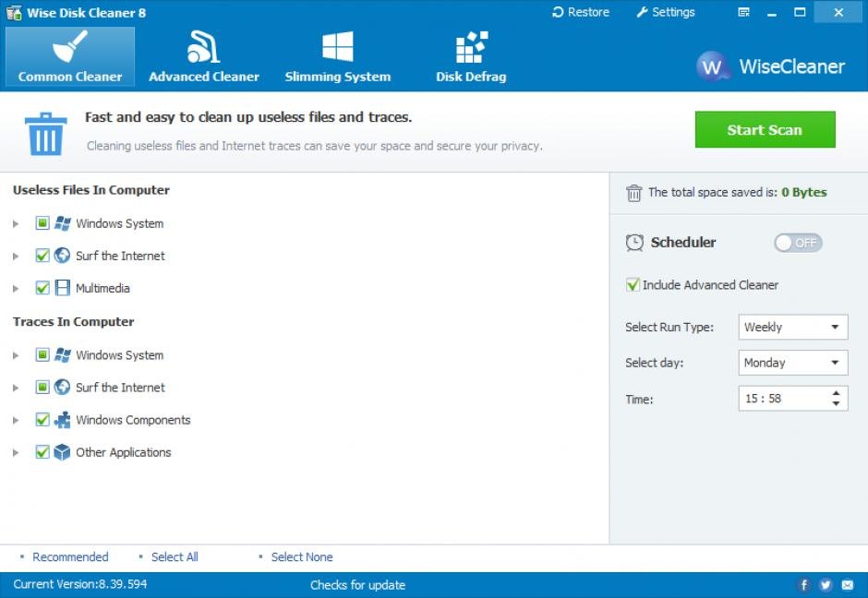Image resolution: width=868 pixels, height=598 pixels.
Task: Expand Surf the Internet under Traces
Action: (16, 388)
